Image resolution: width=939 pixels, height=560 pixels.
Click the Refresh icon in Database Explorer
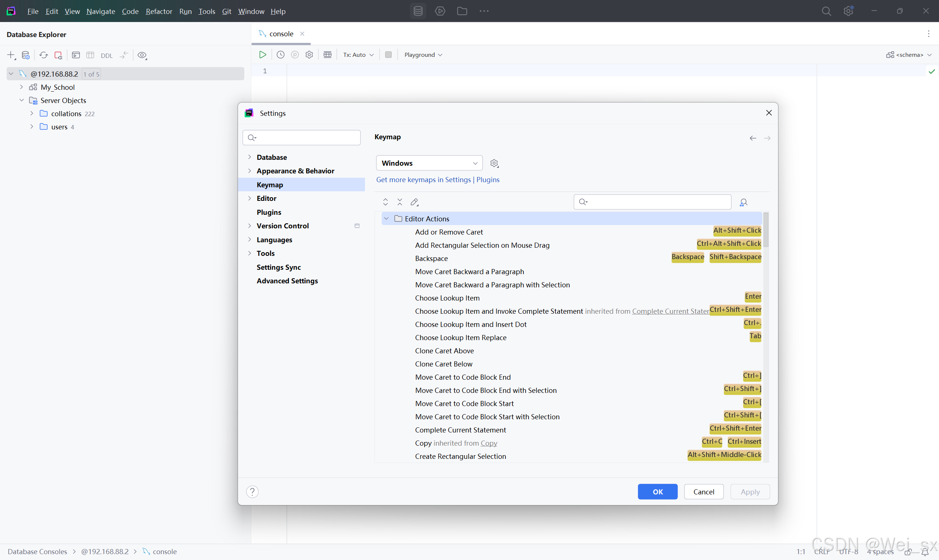(43, 55)
